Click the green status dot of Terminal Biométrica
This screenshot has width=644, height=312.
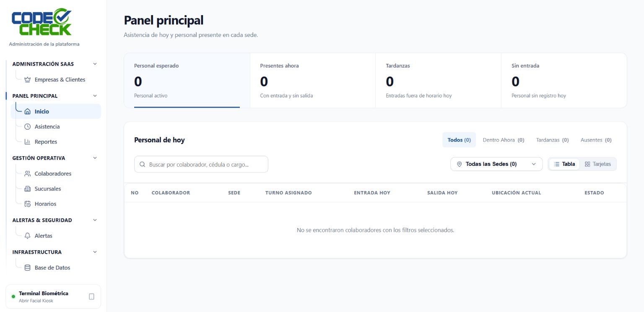click(x=13, y=296)
